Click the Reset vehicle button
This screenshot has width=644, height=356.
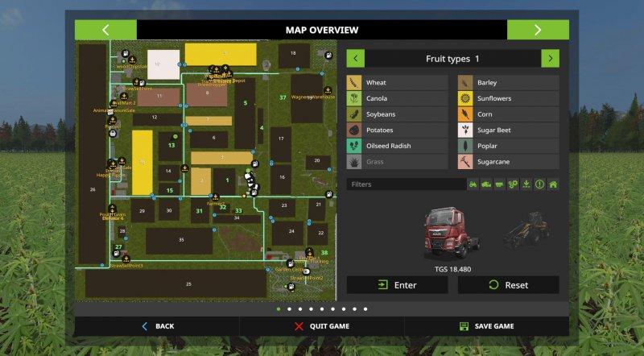(509, 285)
